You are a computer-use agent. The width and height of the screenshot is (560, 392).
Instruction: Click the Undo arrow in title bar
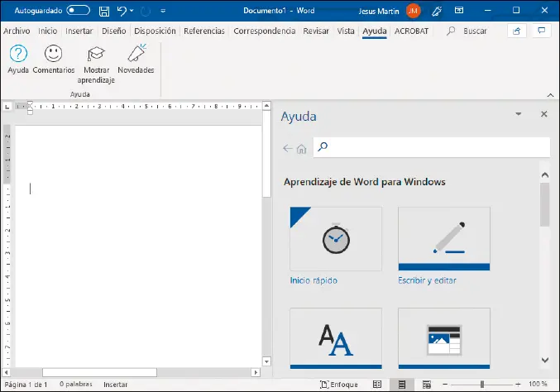[122, 11]
